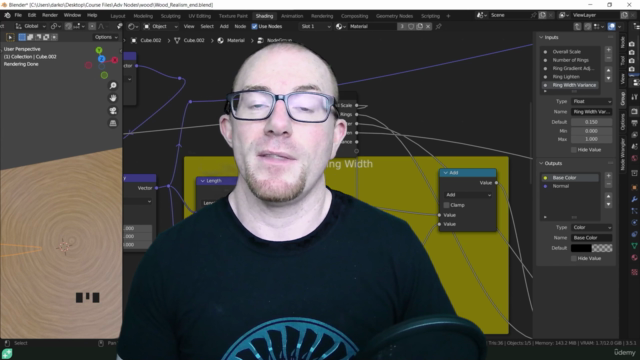Open the Add operation dropdown on node

point(468,195)
